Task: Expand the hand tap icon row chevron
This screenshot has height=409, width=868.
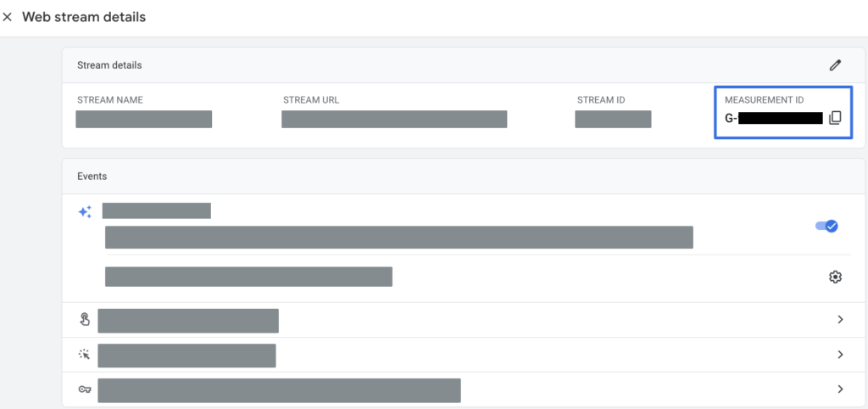Action: [x=840, y=319]
